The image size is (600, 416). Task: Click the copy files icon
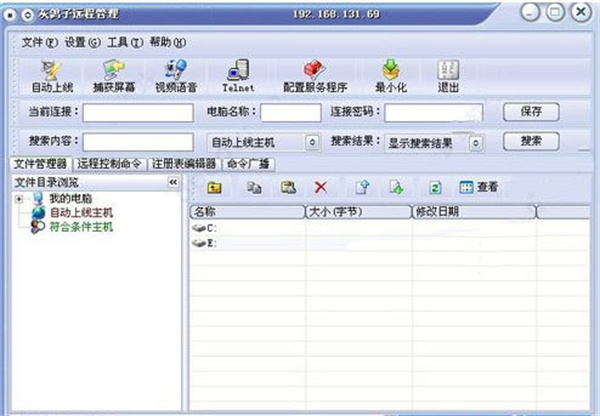click(x=254, y=188)
